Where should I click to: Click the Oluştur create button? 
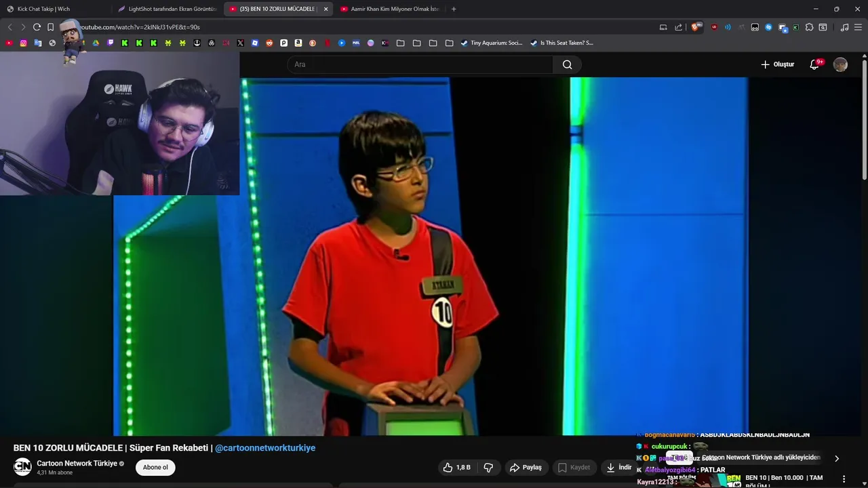click(777, 64)
